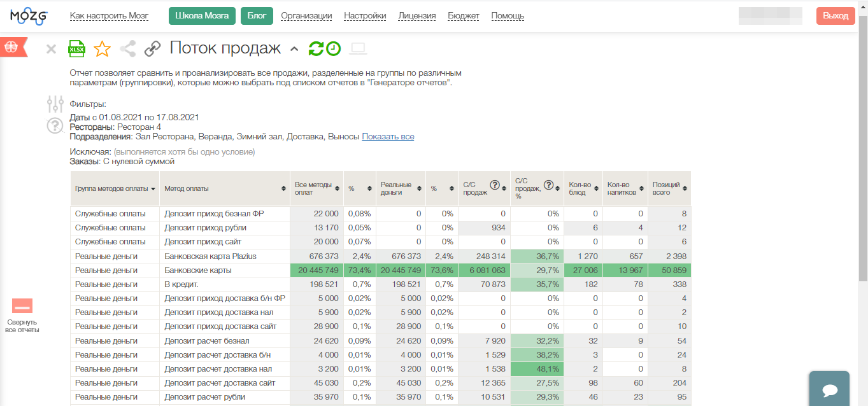
Task: Open the Настройки menu
Action: pos(365,16)
